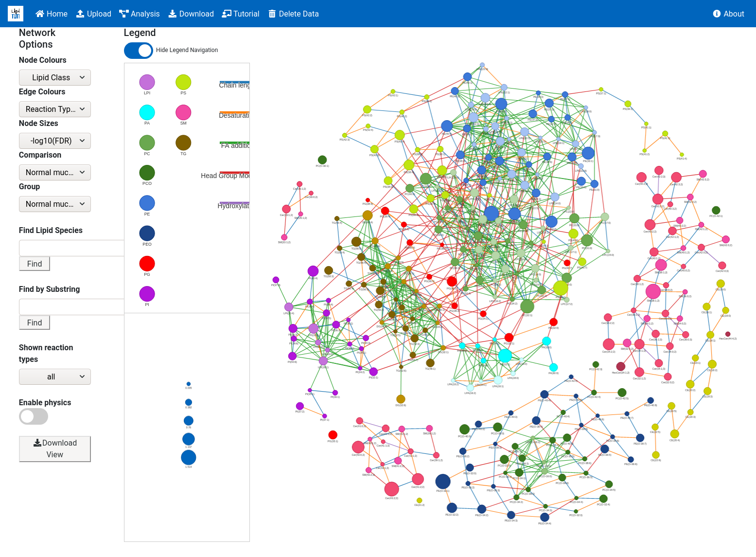Screen dimensions: 756x557
Task: Select Delete Data in navigation bar
Action: point(294,14)
